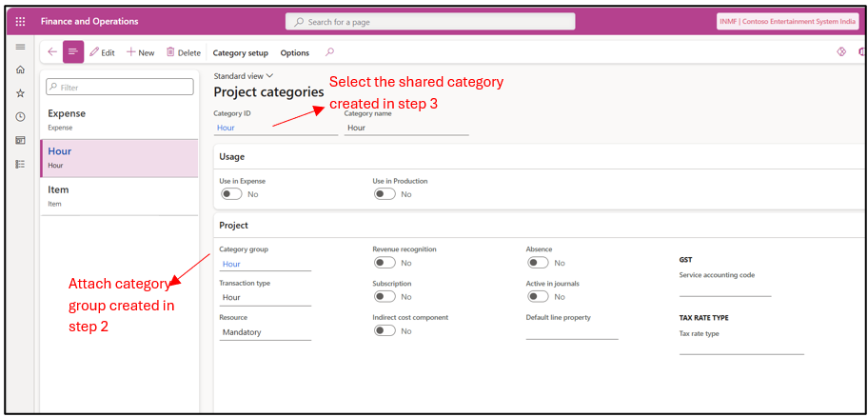Screen dimensions: 868x417
Task: Open the Resource Mandatory dropdown
Action: [x=266, y=332]
